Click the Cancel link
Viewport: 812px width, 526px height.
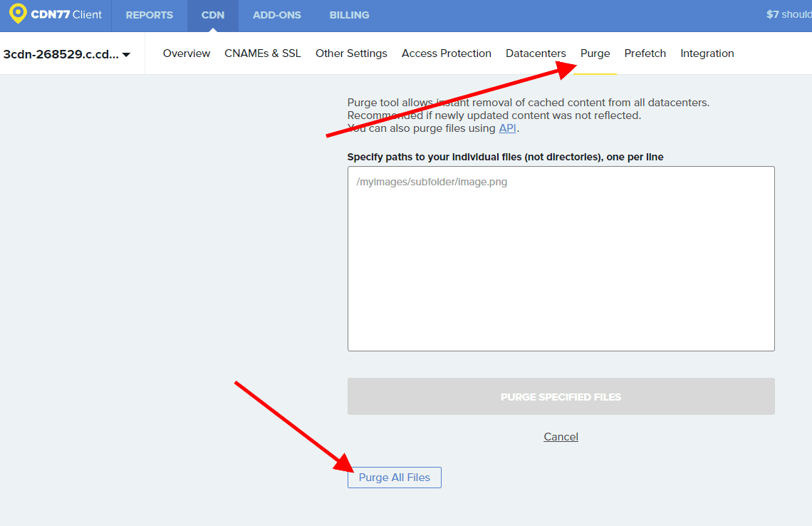tap(561, 437)
